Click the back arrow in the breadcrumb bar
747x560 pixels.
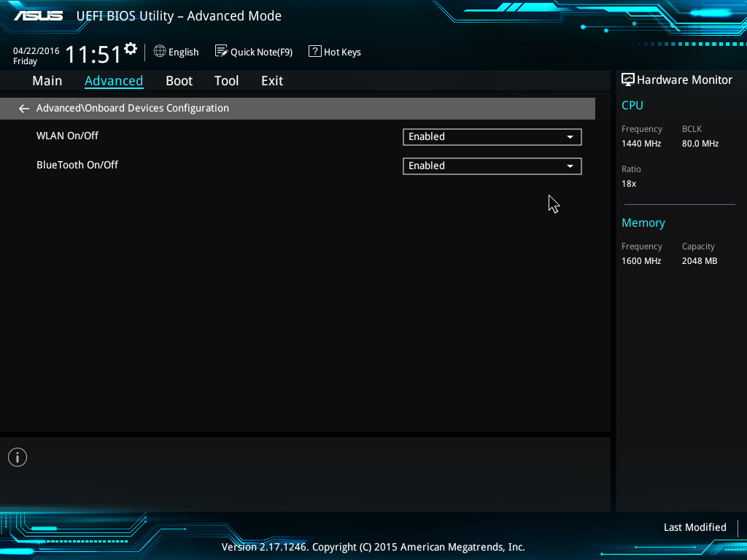point(24,109)
